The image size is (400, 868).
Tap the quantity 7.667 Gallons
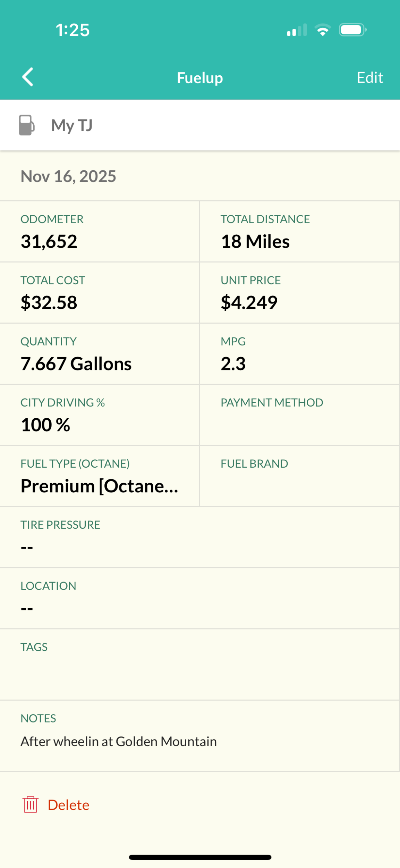76,364
